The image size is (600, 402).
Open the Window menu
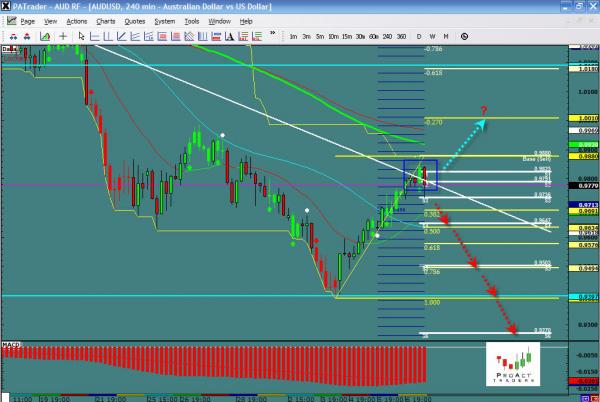pyautogui.click(x=219, y=20)
